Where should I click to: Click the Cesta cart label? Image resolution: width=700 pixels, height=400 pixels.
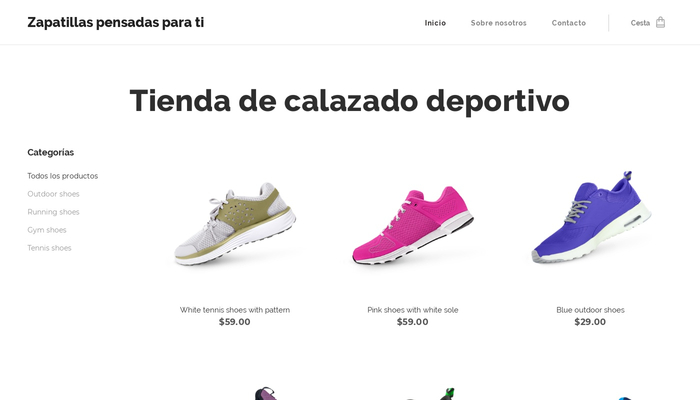(x=640, y=23)
